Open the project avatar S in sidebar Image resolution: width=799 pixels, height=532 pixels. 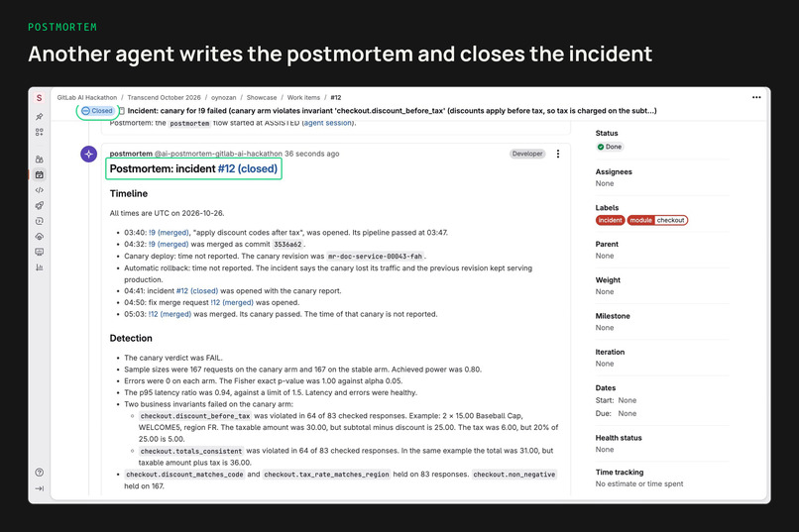[40, 98]
